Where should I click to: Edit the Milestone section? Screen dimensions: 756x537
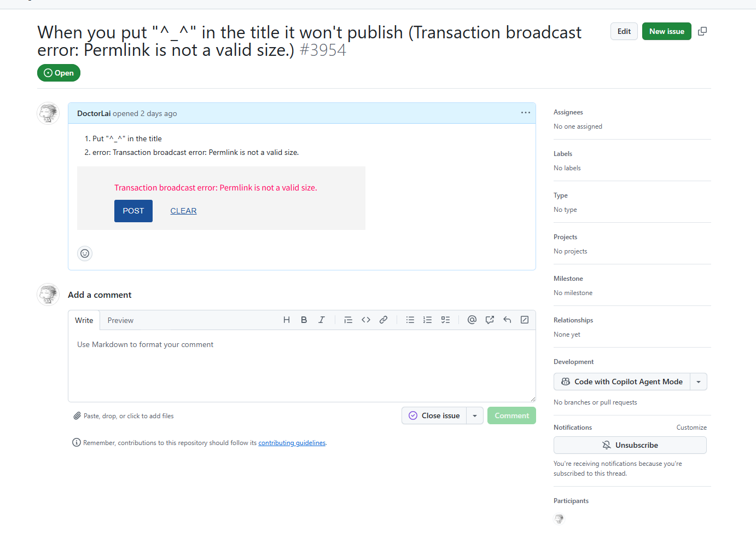tap(568, 279)
